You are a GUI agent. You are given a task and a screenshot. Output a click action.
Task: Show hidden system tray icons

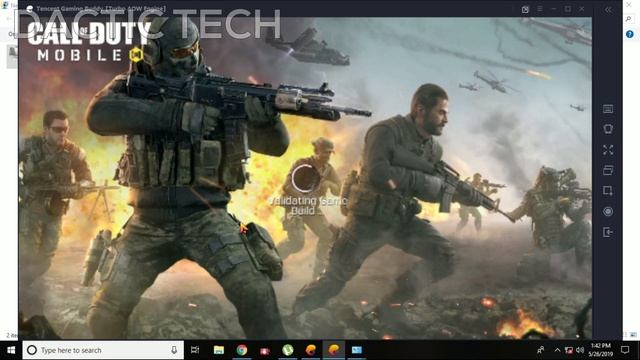[x=557, y=350]
